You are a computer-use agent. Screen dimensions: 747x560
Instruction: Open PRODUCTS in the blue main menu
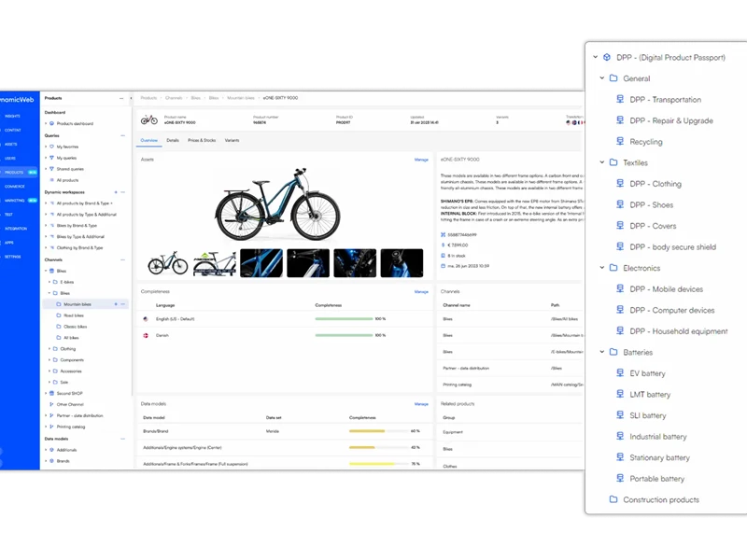pyautogui.click(x=14, y=173)
